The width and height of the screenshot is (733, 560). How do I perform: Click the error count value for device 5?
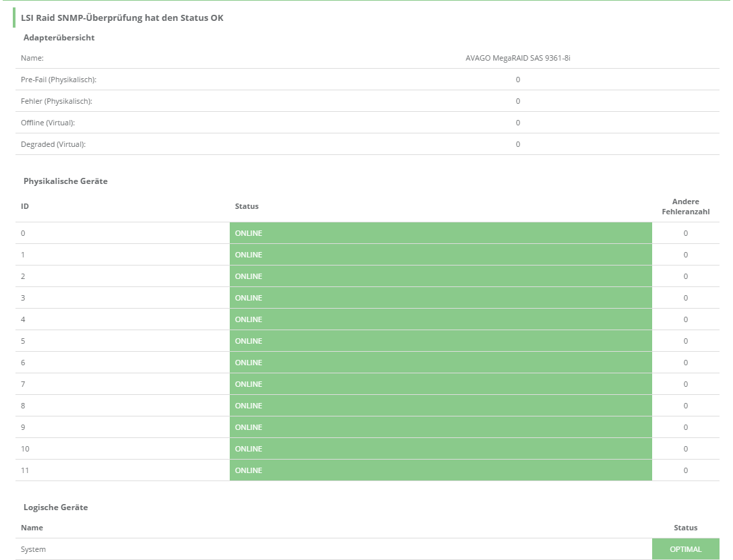[685, 341]
